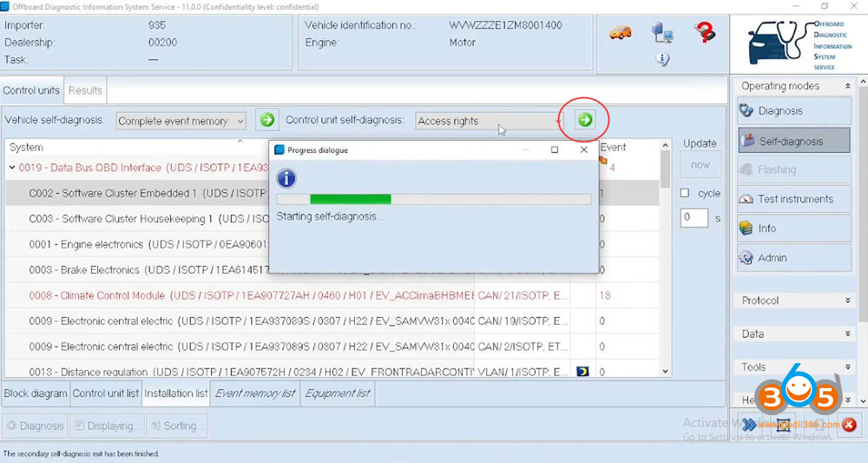Click the car icon in top toolbar
This screenshot has width=868, height=463.
pyautogui.click(x=620, y=33)
